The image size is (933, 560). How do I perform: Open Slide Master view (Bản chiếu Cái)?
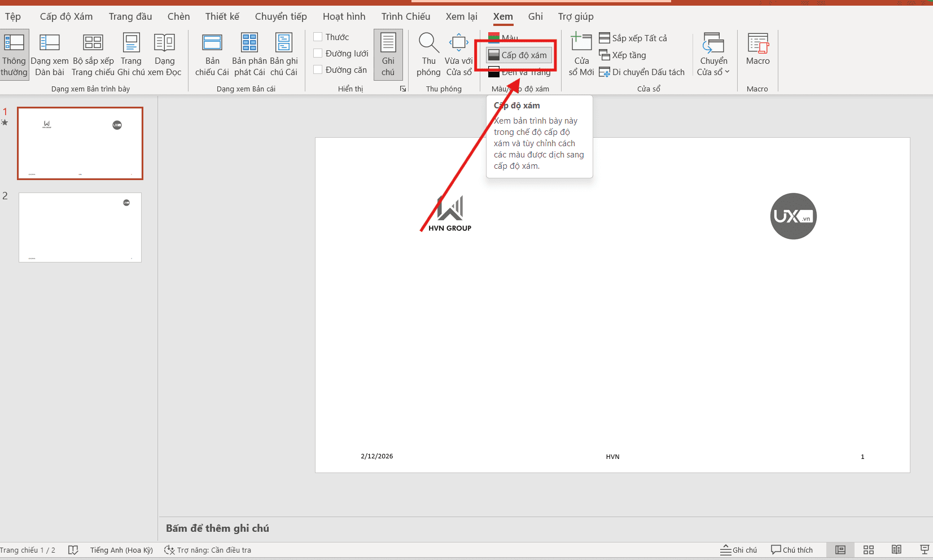(212, 54)
